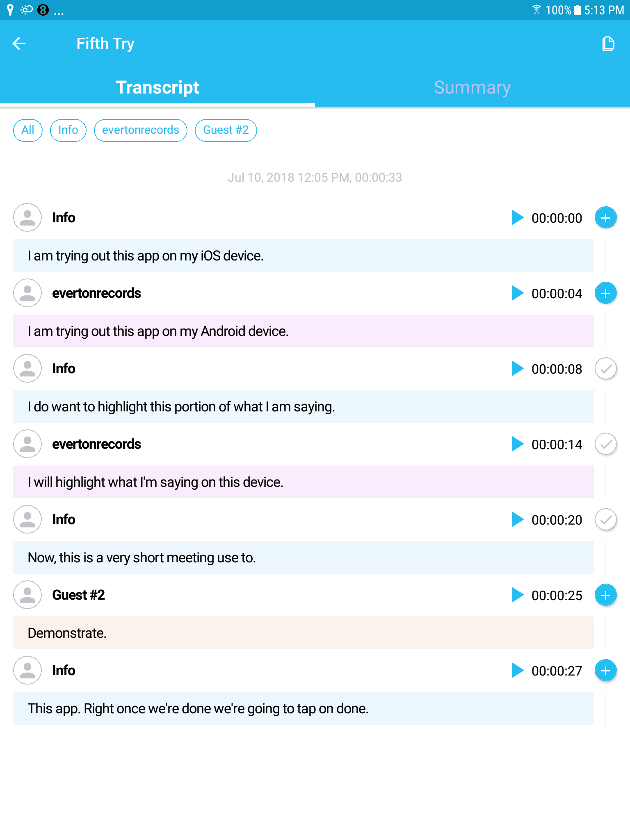
Task: Toggle highlight checkmark at 00:00:14
Action: (x=605, y=444)
